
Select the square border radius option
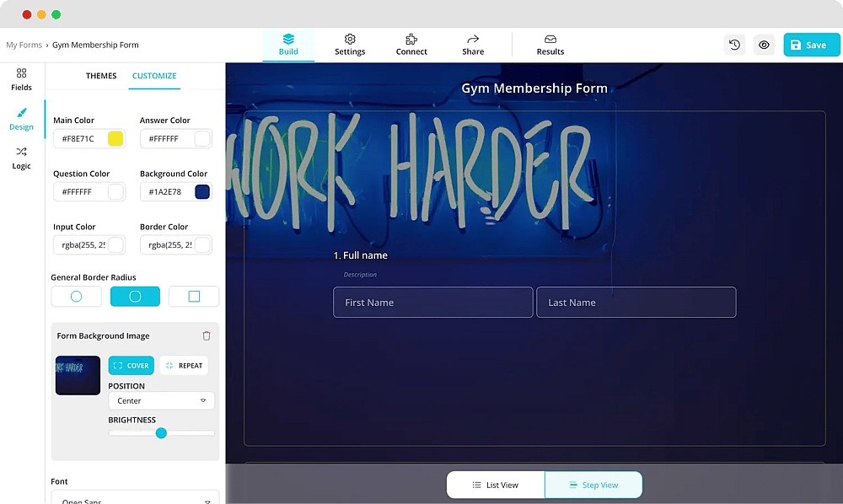pyautogui.click(x=194, y=296)
